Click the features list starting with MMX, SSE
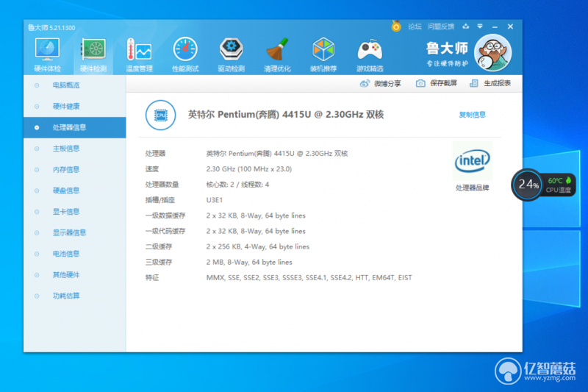The image size is (588, 392). click(x=309, y=277)
